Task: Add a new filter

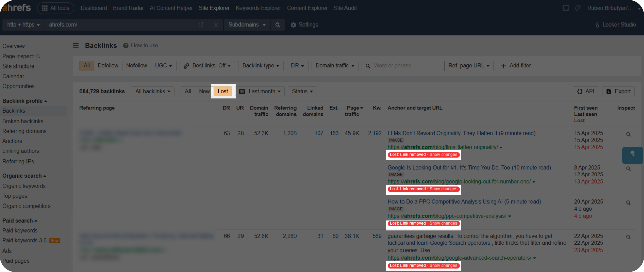Action: [x=516, y=66]
